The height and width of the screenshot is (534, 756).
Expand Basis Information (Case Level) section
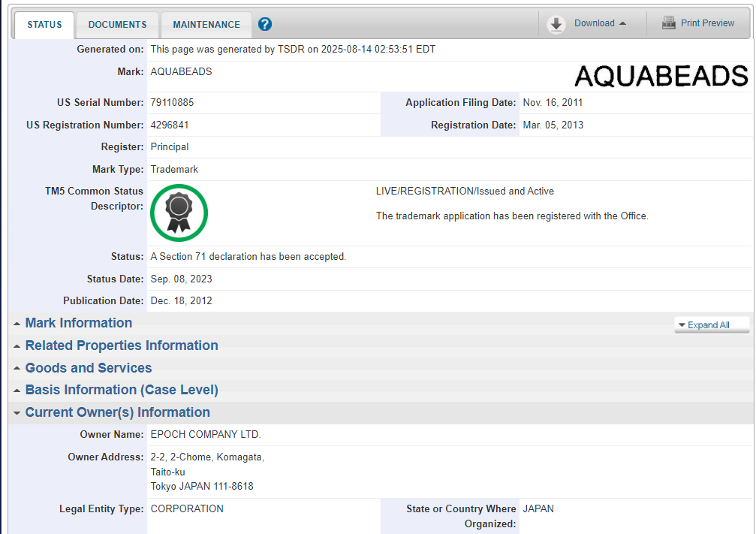(121, 390)
